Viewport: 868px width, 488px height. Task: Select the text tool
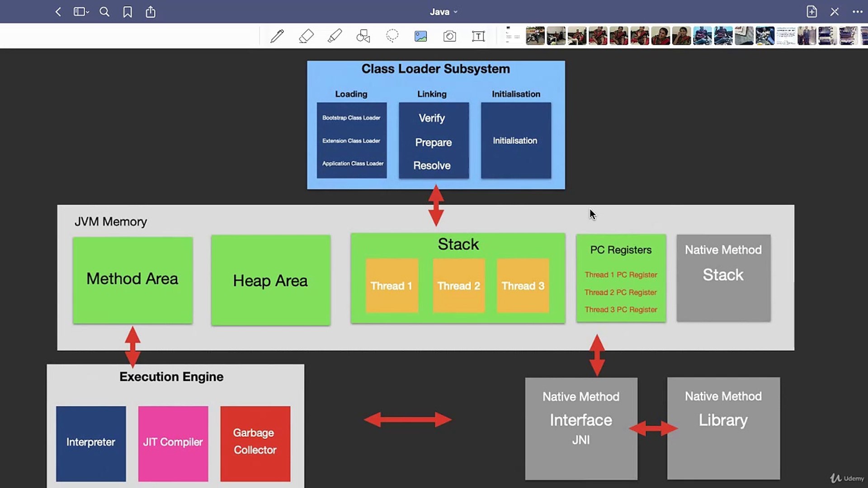[478, 36]
